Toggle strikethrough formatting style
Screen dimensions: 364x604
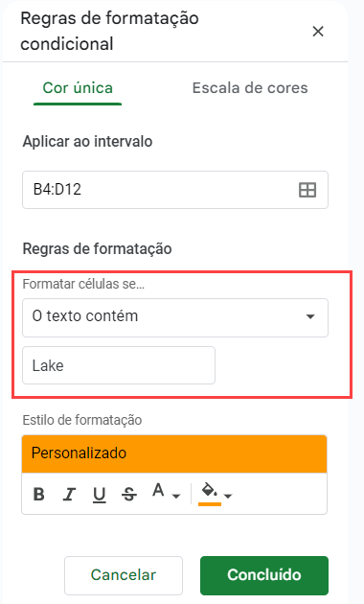(x=129, y=494)
